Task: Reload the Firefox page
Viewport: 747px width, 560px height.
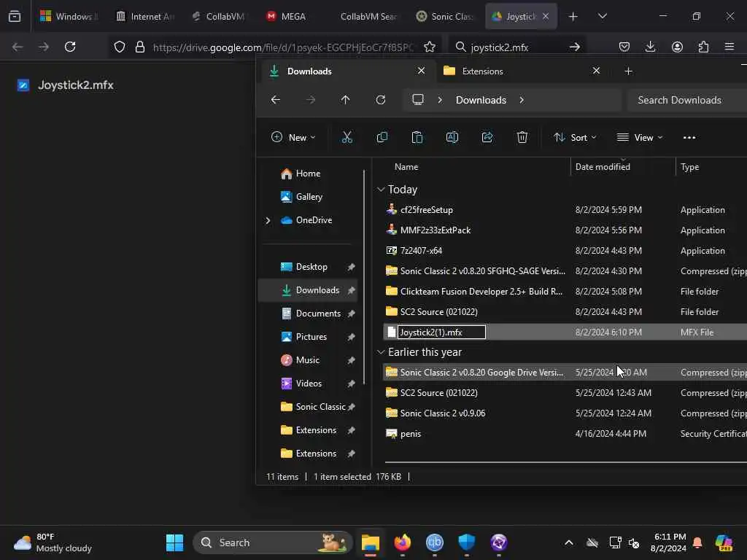Action: point(70,47)
